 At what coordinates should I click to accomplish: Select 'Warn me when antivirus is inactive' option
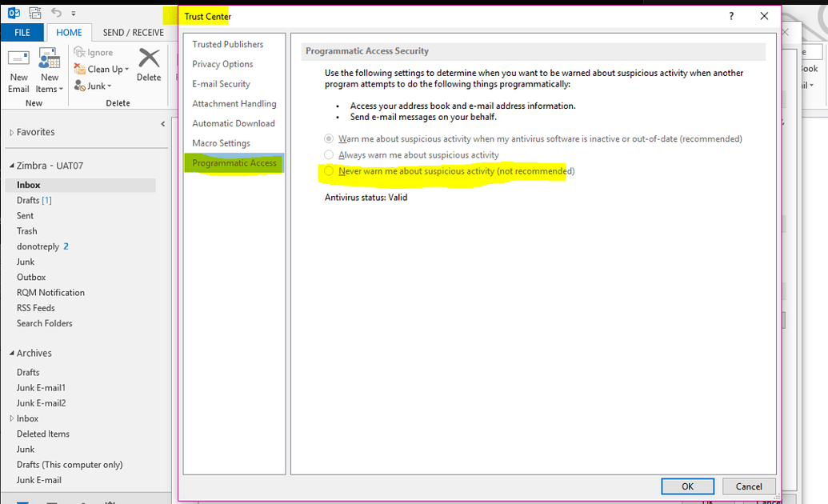tap(328, 138)
